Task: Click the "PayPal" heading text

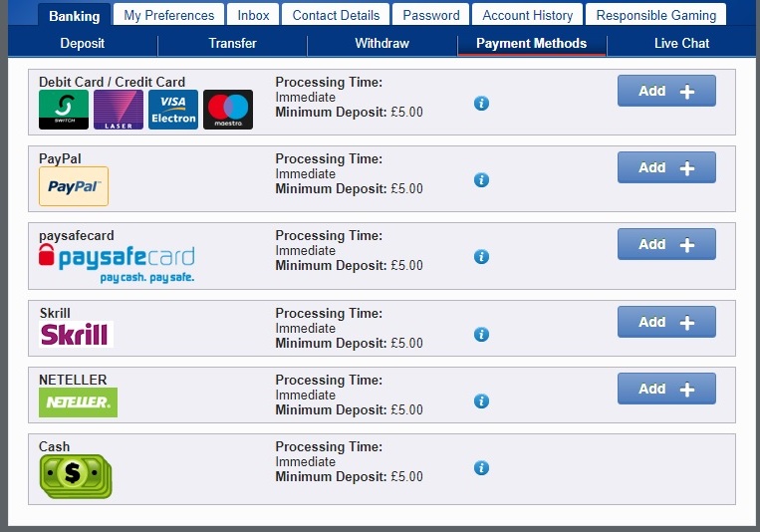Action: point(60,158)
